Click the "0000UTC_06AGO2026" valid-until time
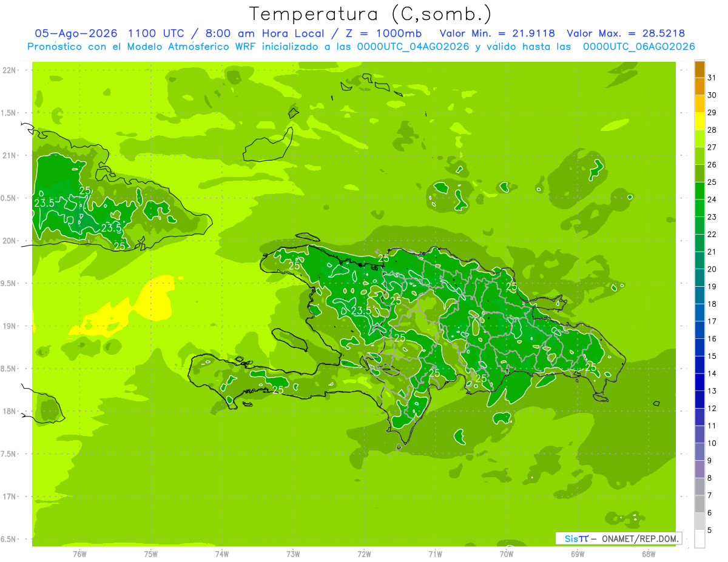Viewport: 728px width, 562px height. tap(639, 47)
